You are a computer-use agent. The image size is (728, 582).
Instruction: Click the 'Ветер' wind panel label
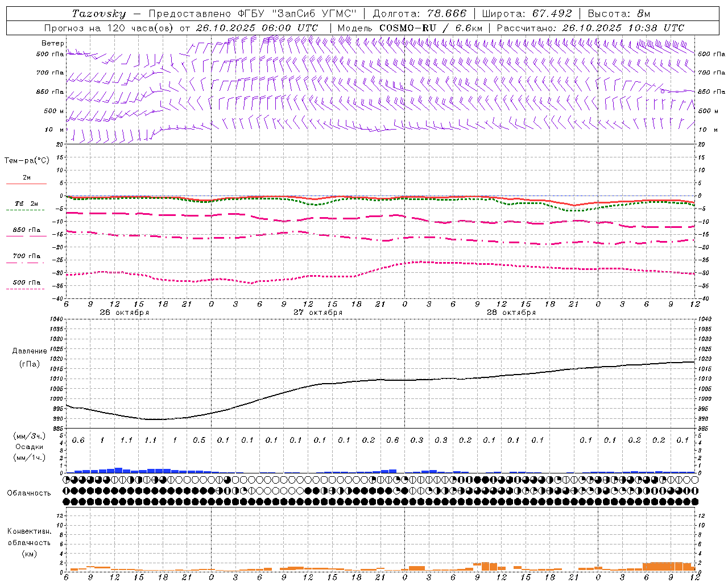click(53, 43)
